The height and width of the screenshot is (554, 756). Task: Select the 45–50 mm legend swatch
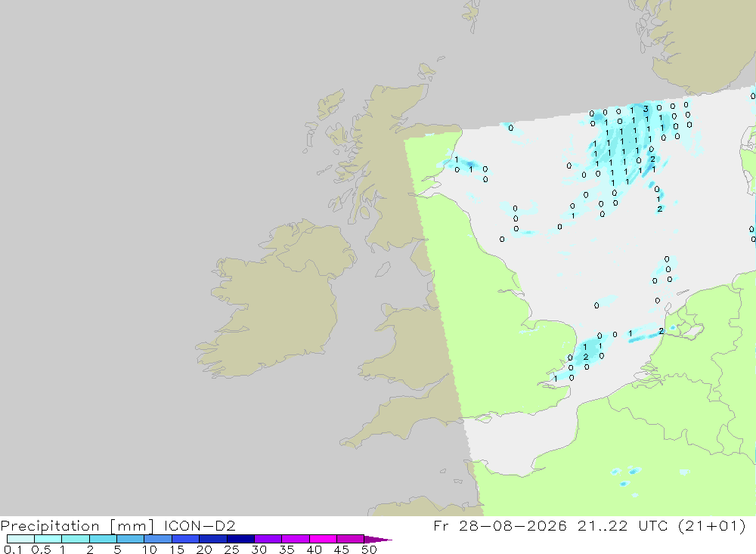pyautogui.click(x=351, y=539)
